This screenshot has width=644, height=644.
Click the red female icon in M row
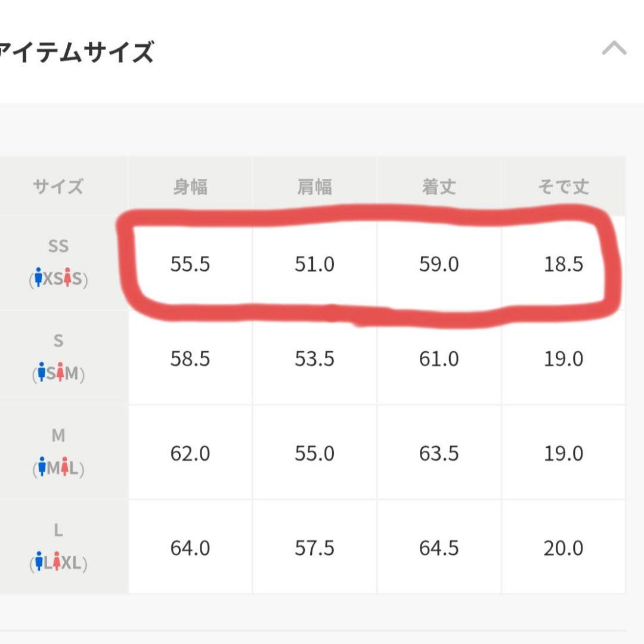tap(64, 466)
